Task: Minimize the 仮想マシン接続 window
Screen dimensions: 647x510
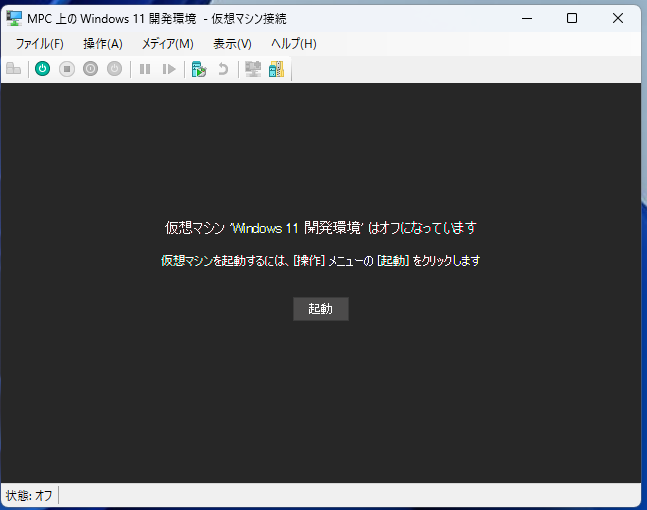Action: (527, 18)
